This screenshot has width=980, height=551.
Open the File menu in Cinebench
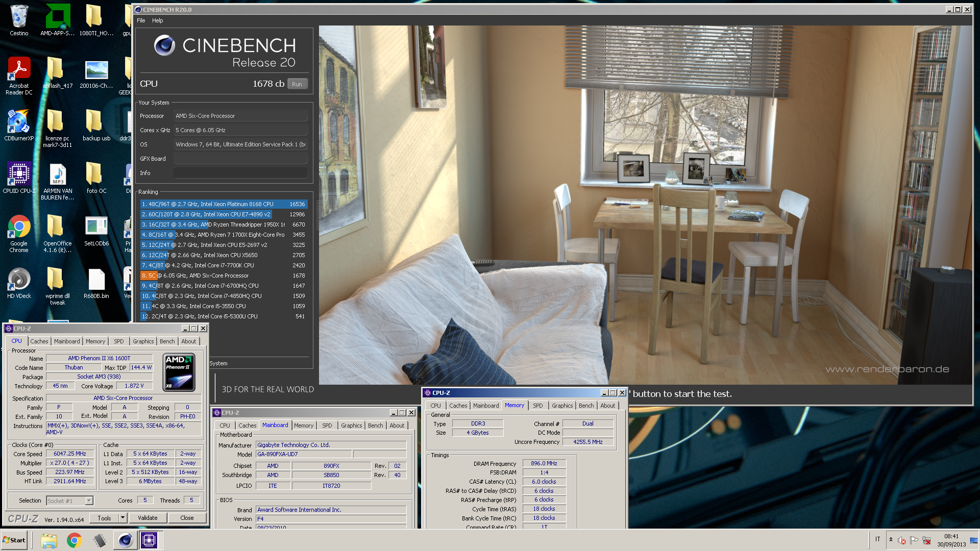(141, 20)
